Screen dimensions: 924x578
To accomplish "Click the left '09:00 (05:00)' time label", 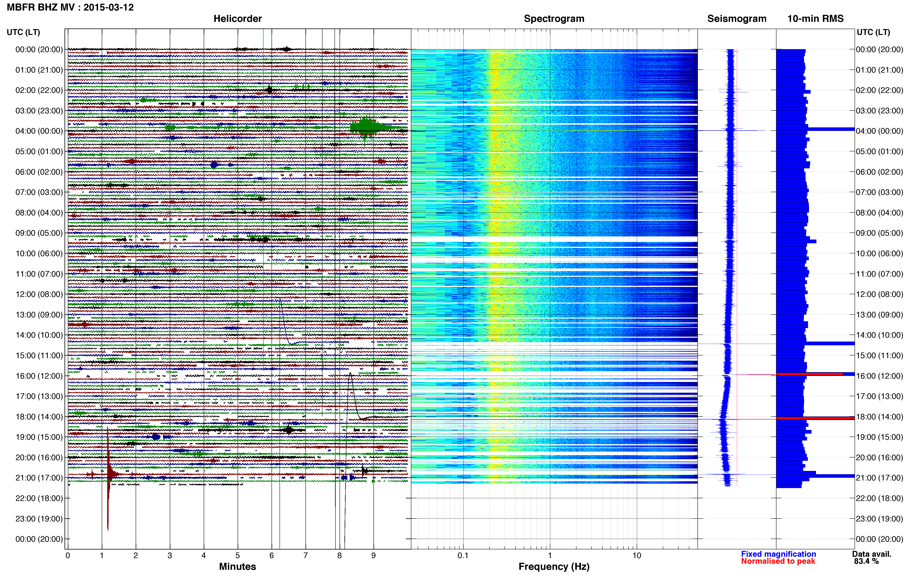I will click(39, 233).
